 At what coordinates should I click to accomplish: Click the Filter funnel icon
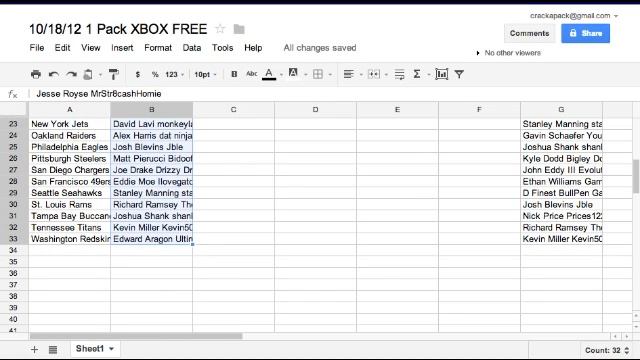[459, 74]
